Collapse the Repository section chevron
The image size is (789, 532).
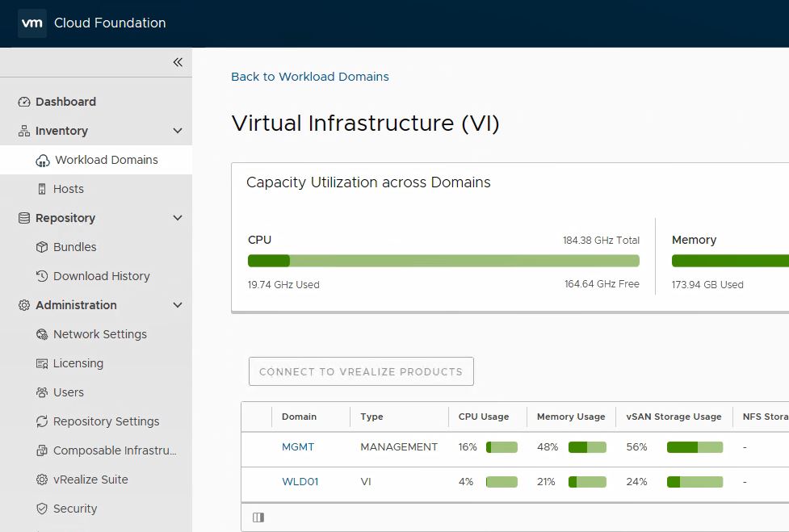tap(178, 218)
